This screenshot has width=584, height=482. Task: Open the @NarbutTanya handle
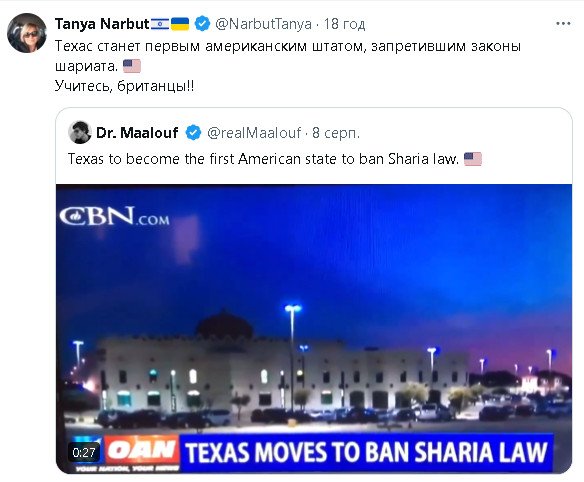pyautogui.click(x=263, y=24)
